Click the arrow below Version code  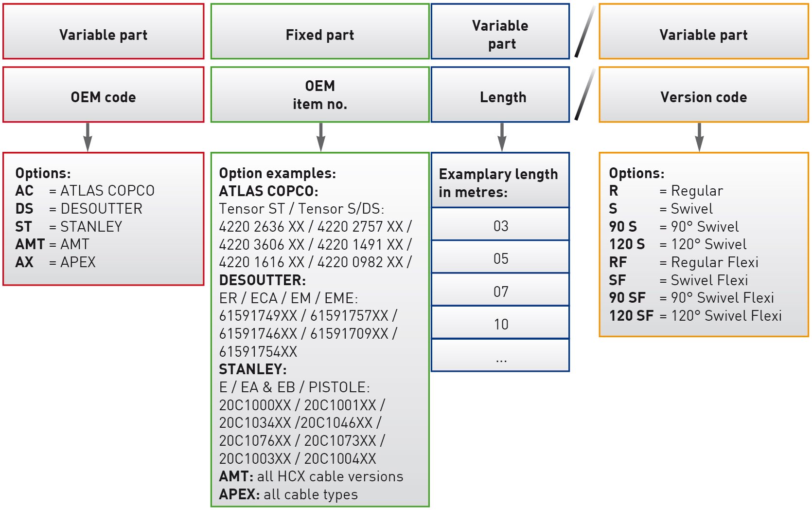point(699,137)
